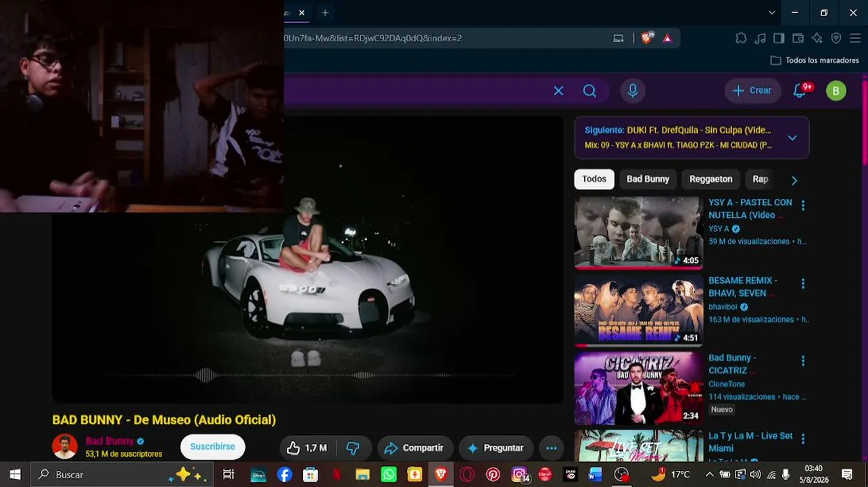Open La T y La M Live Set title
Image resolution: width=868 pixels, height=487 pixels.
(x=750, y=442)
